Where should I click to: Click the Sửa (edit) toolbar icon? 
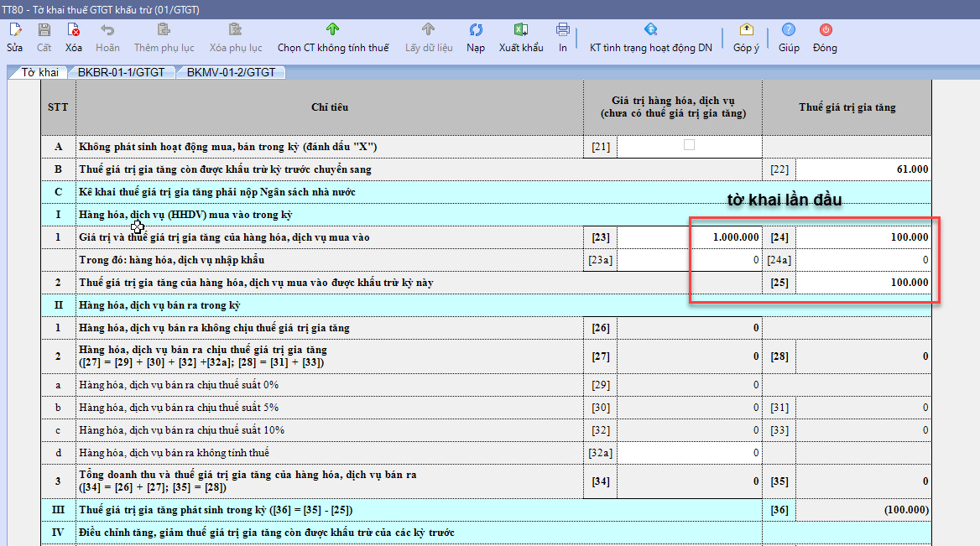tap(15, 30)
